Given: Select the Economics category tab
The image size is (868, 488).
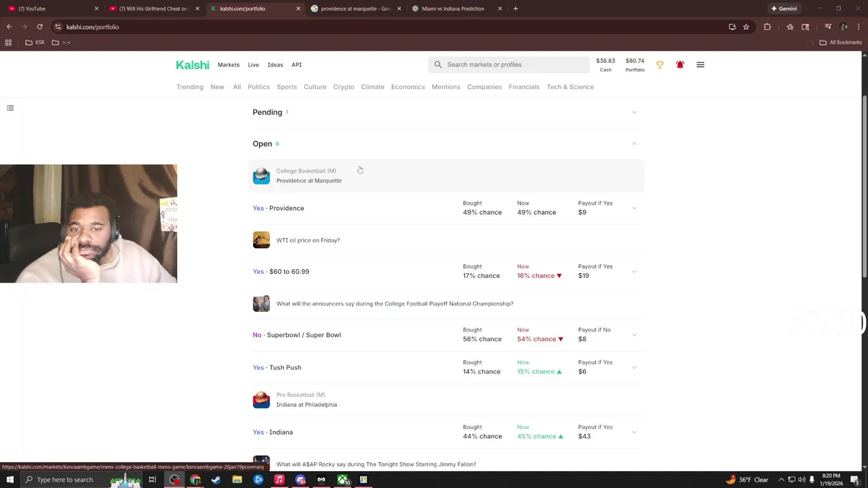Looking at the screenshot, I should click(x=408, y=87).
